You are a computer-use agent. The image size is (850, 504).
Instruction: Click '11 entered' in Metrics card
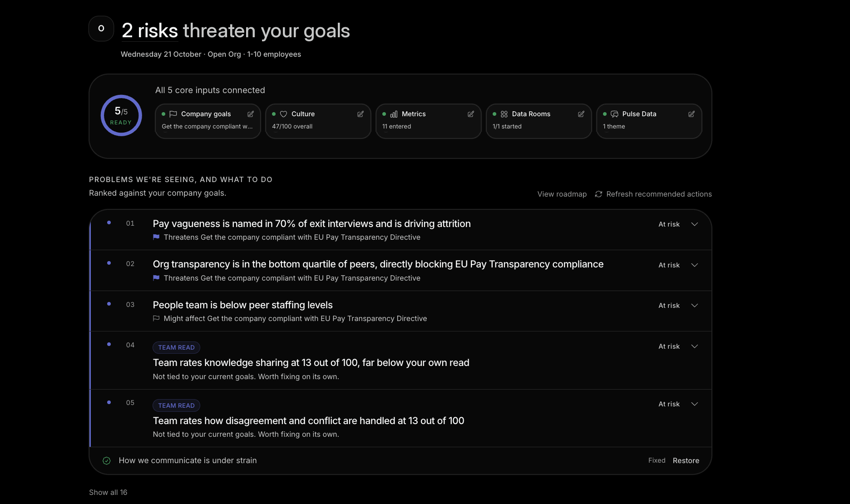pos(396,126)
